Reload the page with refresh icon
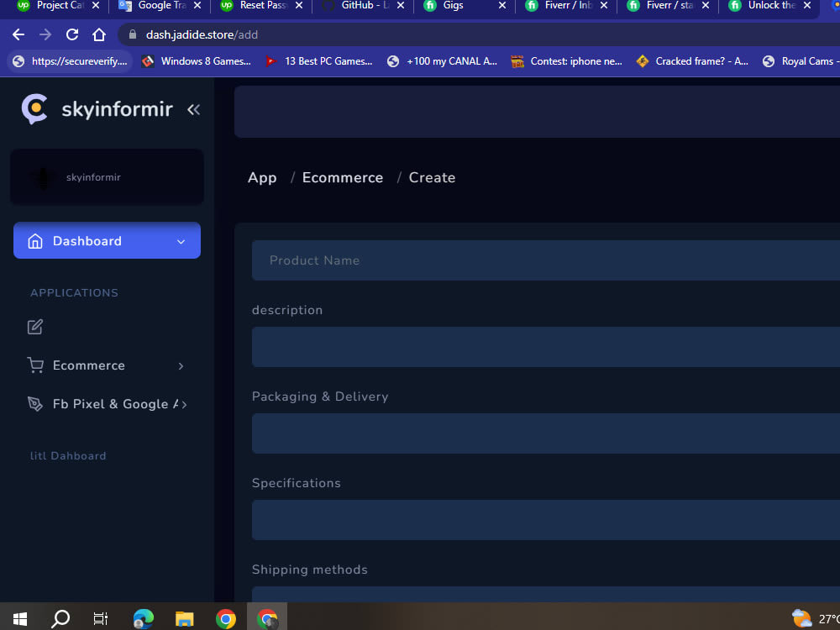The height and width of the screenshot is (630, 840). tap(72, 34)
